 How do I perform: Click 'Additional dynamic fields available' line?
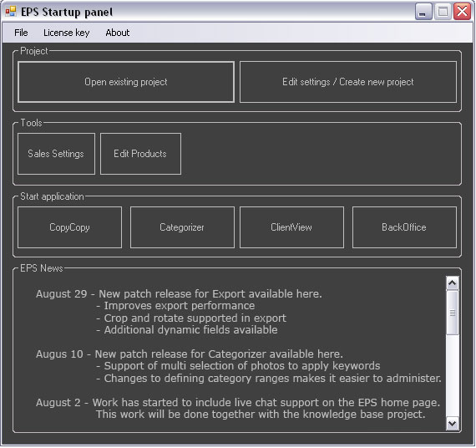(187, 330)
